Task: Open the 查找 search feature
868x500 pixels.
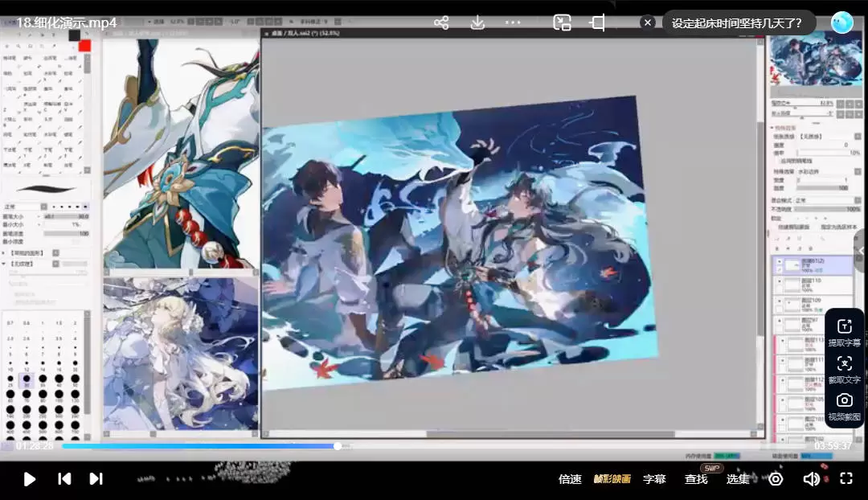Action: (696, 479)
